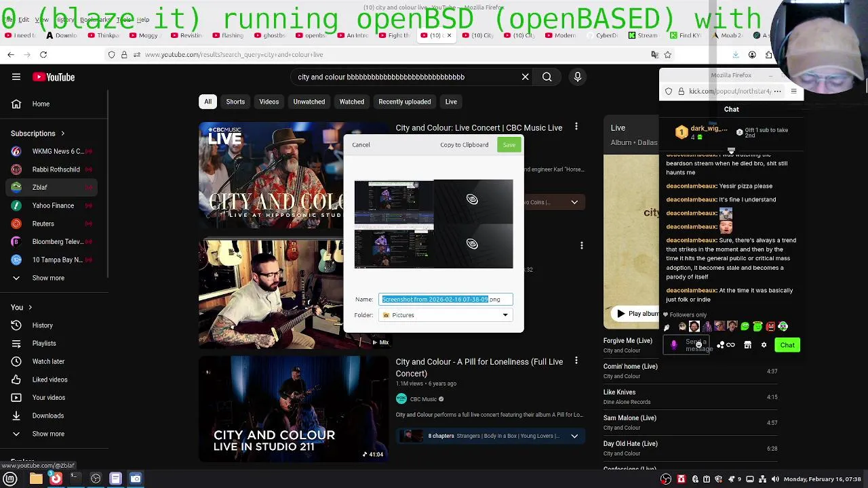The height and width of the screenshot is (488, 868).
Task: Expand the You section chevron
Action: pyautogui.click(x=30, y=308)
